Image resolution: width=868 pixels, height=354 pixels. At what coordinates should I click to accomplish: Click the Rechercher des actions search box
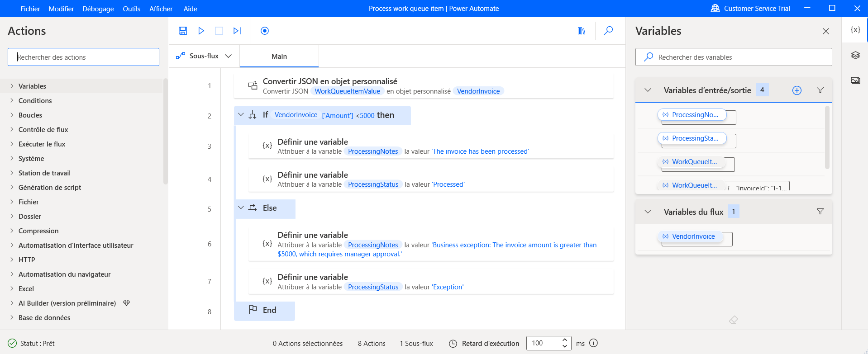(x=84, y=57)
